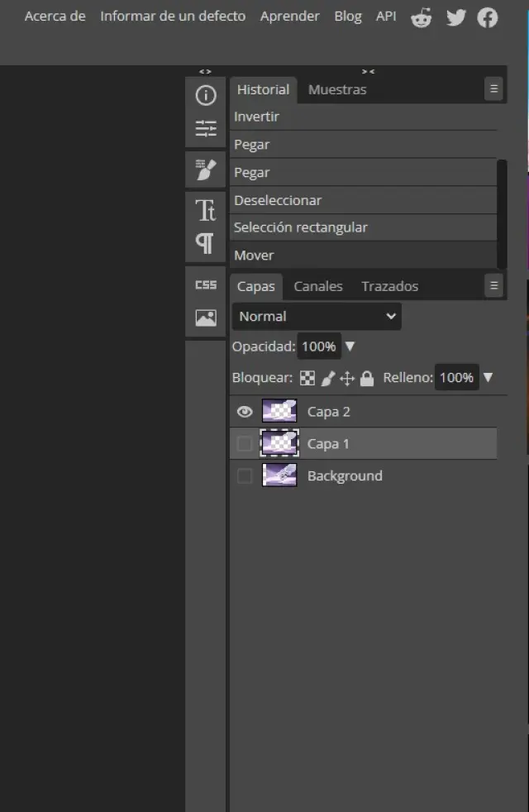Open the Paragraph panel icon
The width and height of the screenshot is (529, 812).
click(206, 243)
